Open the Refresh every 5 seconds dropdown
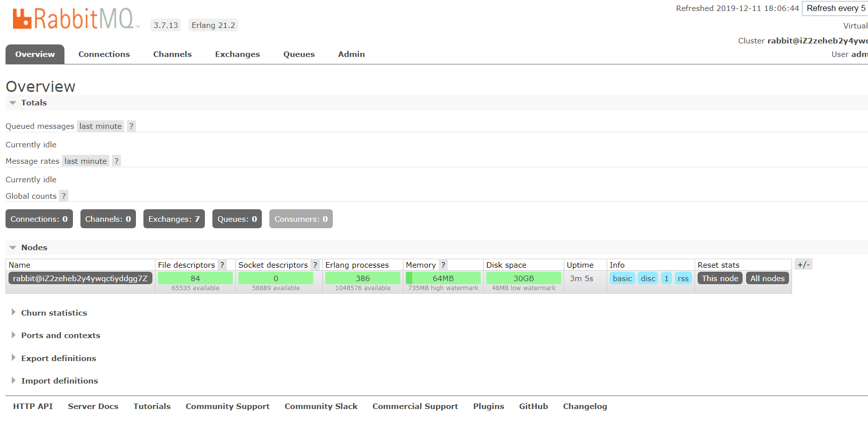This screenshot has width=868, height=422. 835,8
